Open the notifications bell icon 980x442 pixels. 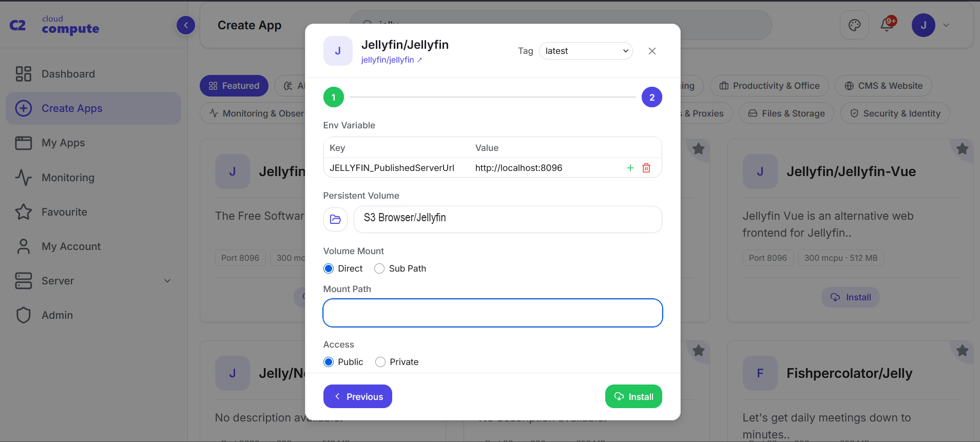(x=887, y=25)
